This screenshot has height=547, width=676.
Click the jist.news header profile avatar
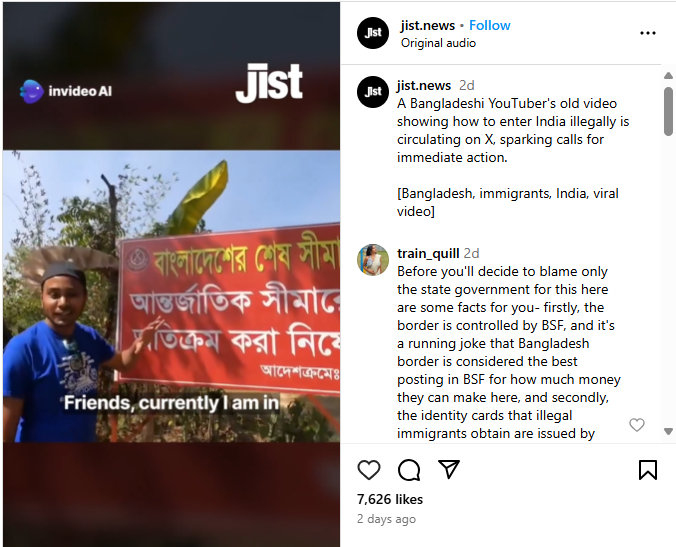(373, 33)
